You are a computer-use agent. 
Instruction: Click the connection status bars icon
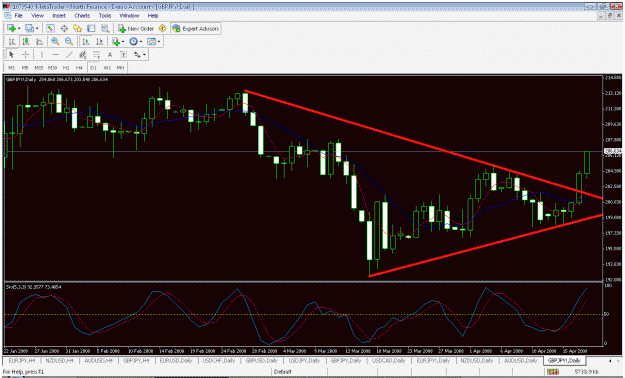point(552,372)
